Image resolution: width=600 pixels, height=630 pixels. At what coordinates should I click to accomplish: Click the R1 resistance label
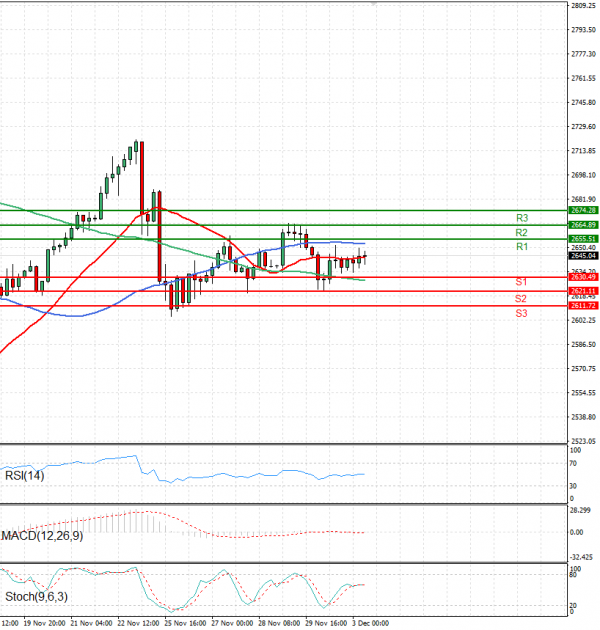pos(522,247)
